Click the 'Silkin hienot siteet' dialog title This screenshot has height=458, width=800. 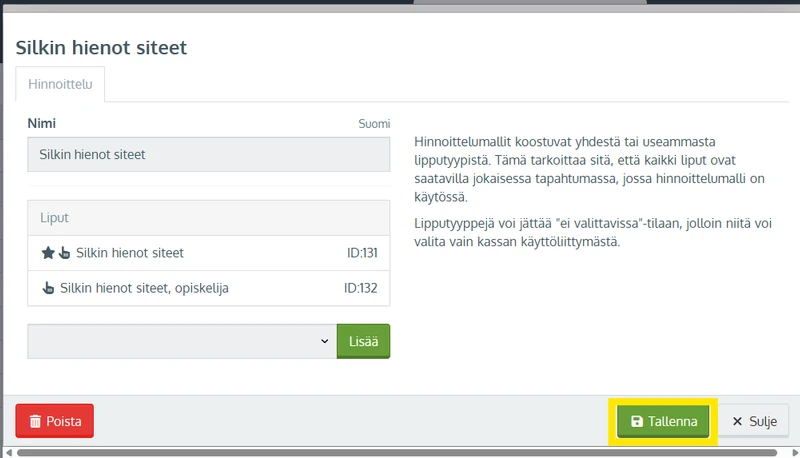pos(101,47)
